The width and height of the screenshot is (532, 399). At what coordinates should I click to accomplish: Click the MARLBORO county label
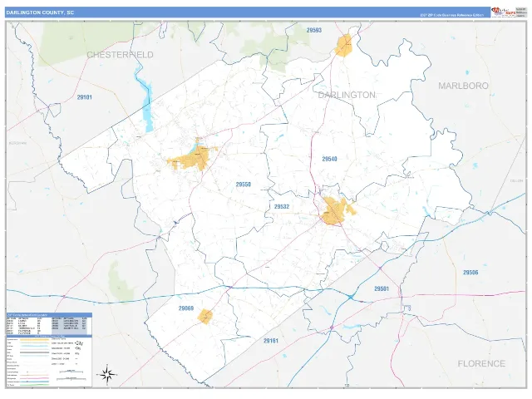[463, 86]
